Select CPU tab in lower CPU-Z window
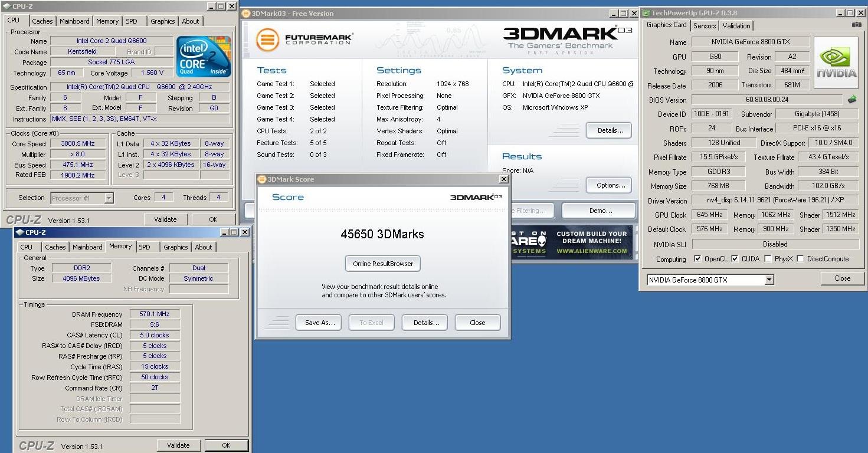 click(27, 247)
